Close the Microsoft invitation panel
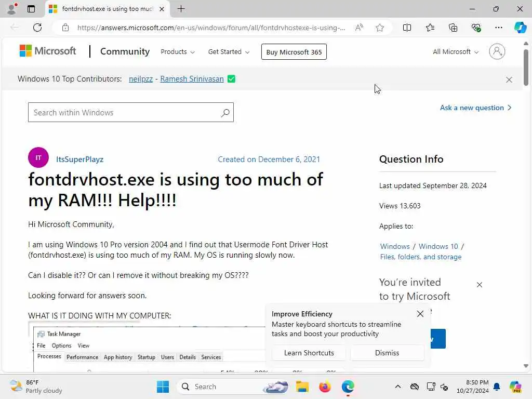 [x=479, y=285]
